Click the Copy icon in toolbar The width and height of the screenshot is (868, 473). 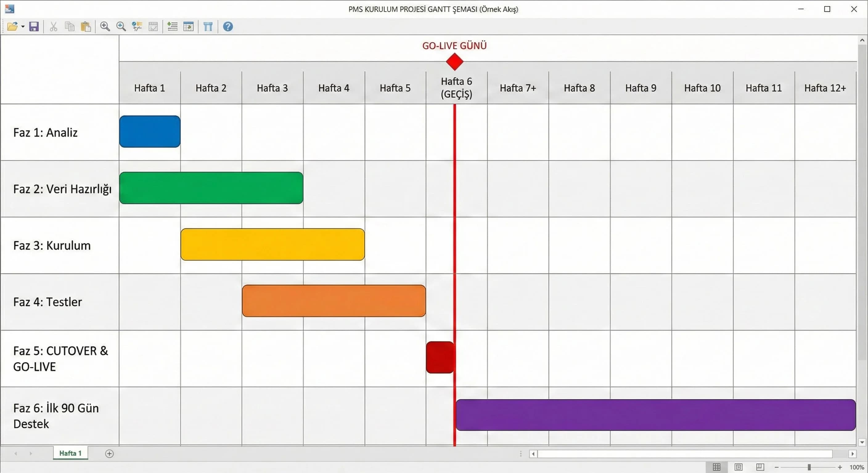click(x=69, y=26)
